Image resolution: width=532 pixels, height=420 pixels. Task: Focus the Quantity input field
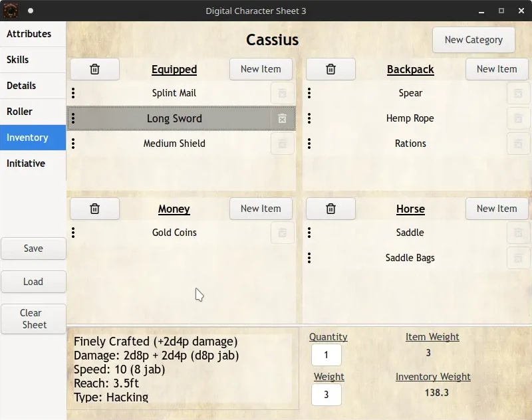click(x=326, y=355)
